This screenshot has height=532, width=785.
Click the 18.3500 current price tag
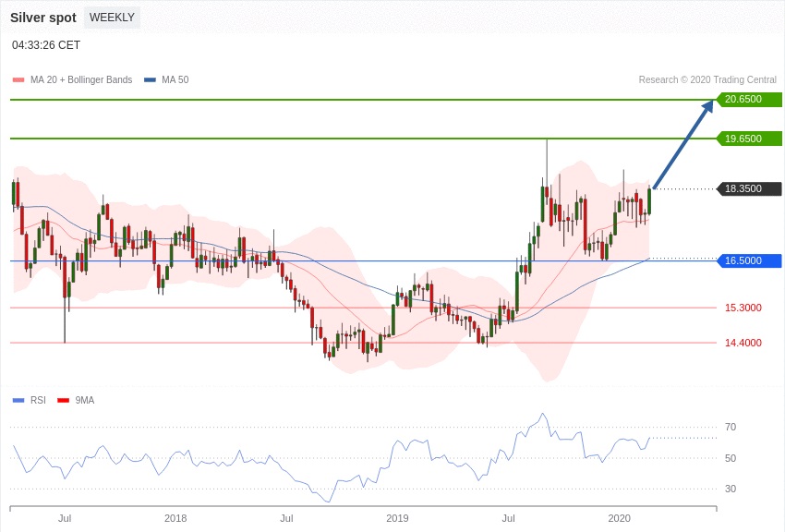749,188
